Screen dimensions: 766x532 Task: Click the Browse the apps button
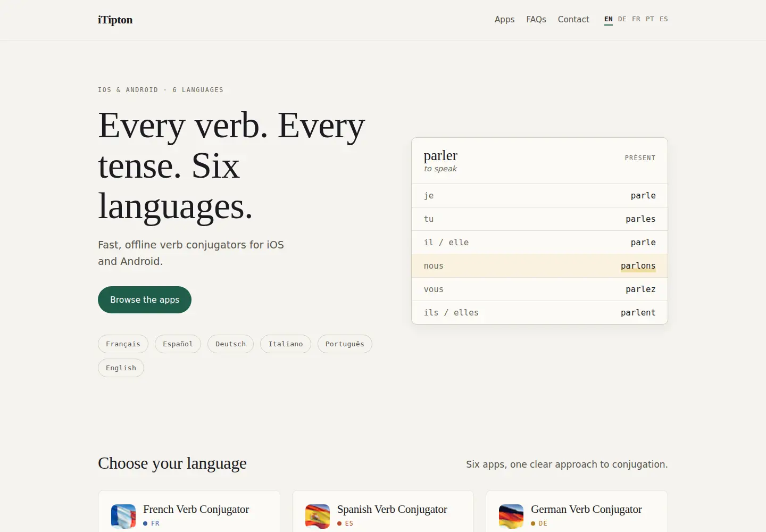click(x=145, y=300)
